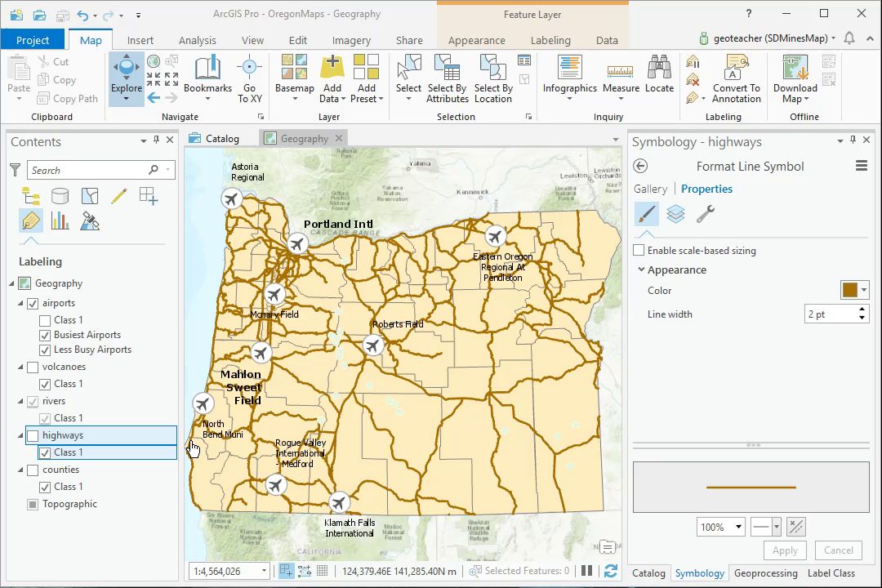
Task: Open the Symbology Layers icon tab
Action: 675,214
